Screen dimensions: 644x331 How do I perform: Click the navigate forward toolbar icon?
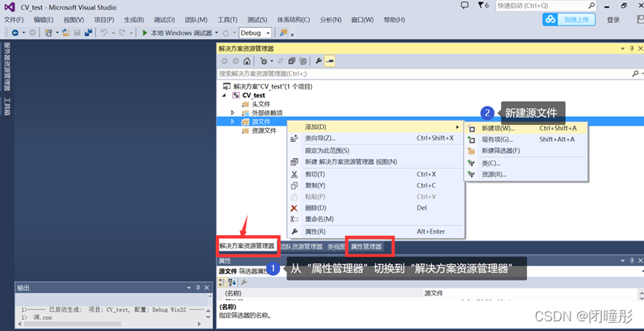coord(33,33)
